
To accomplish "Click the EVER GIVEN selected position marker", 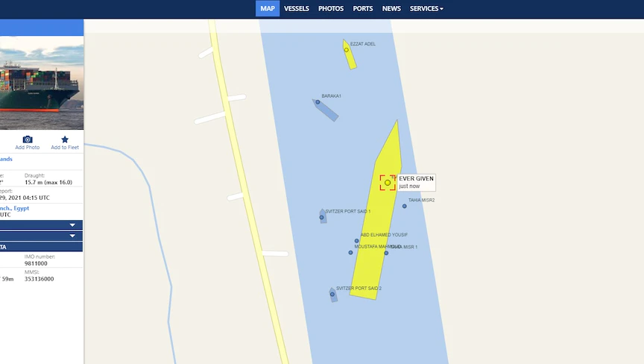I will point(388,183).
